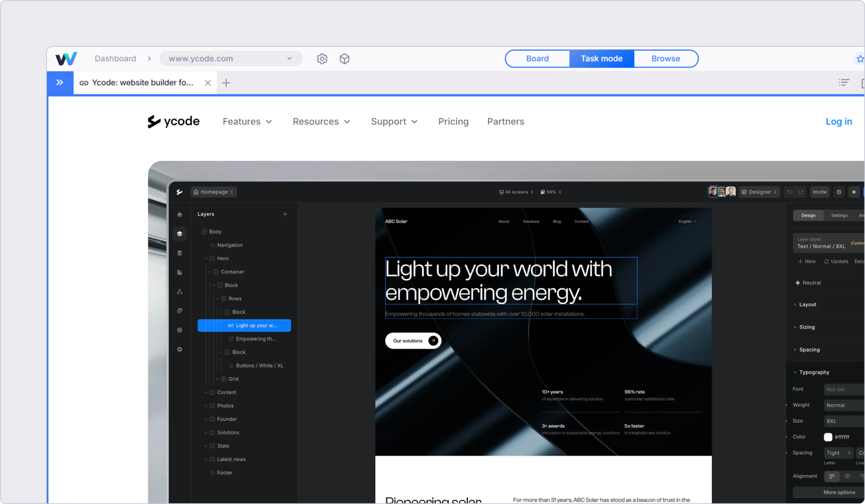Click the cube icon beside the gear

click(x=344, y=58)
